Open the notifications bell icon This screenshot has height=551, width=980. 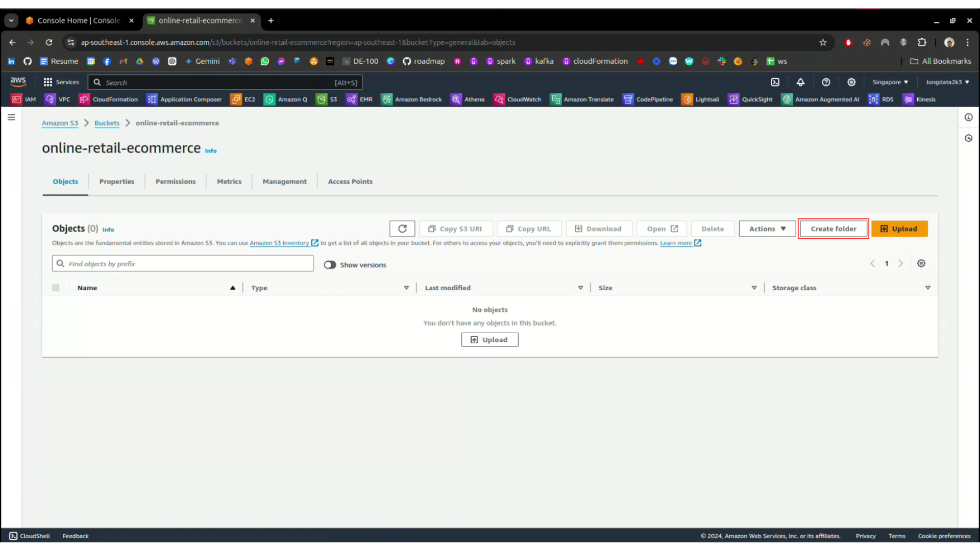point(800,82)
